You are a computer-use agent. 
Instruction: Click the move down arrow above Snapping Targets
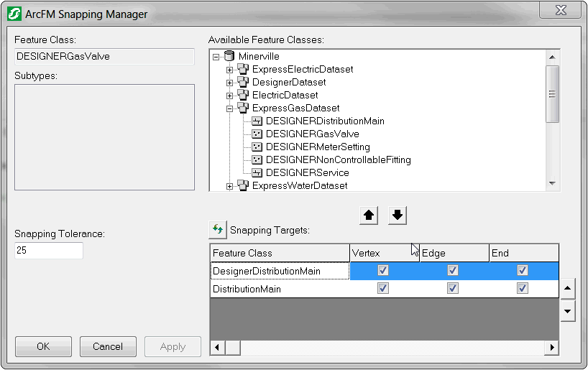398,216
